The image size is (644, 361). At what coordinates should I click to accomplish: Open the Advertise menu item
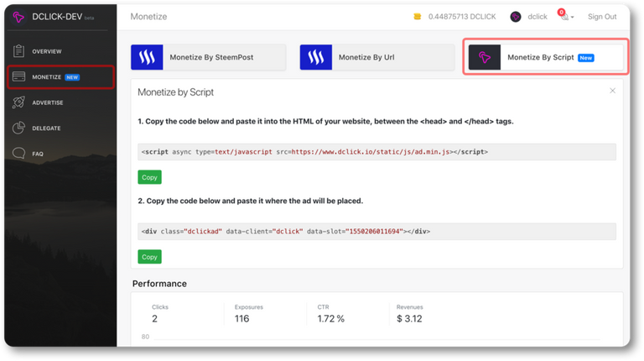(x=48, y=102)
